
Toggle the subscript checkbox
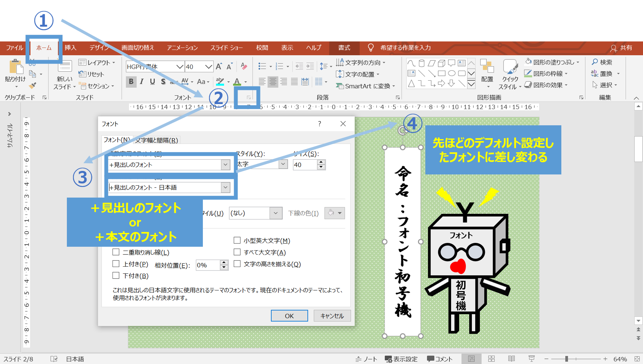click(116, 276)
